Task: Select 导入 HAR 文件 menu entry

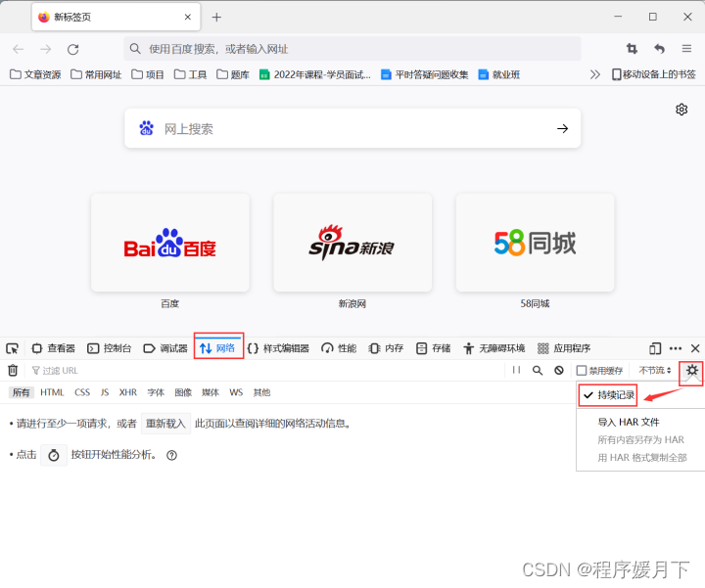Action: (628, 422)
